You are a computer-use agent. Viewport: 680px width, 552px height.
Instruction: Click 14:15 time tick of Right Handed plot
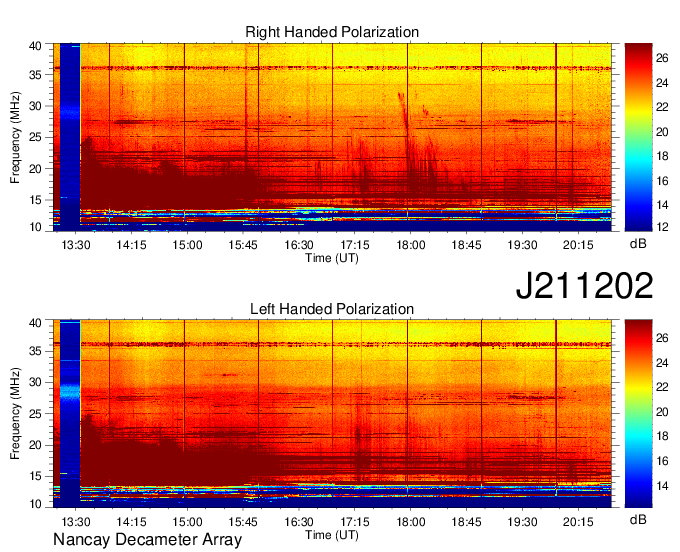pos(131,245)
